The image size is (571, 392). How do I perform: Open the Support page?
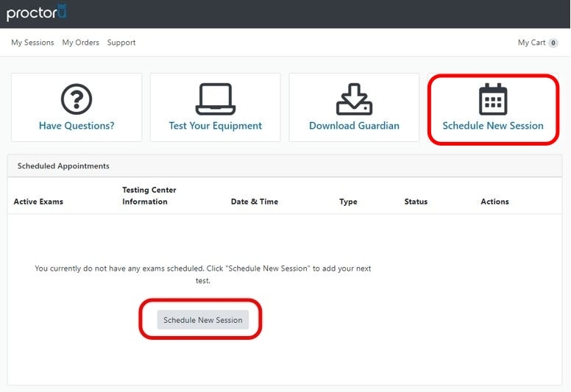121,43
